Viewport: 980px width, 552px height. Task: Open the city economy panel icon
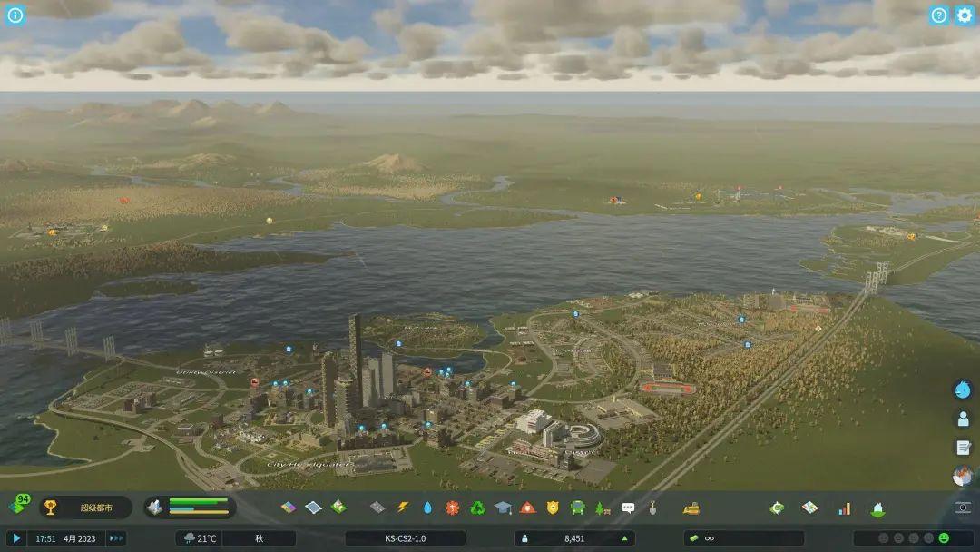(777, 508)
